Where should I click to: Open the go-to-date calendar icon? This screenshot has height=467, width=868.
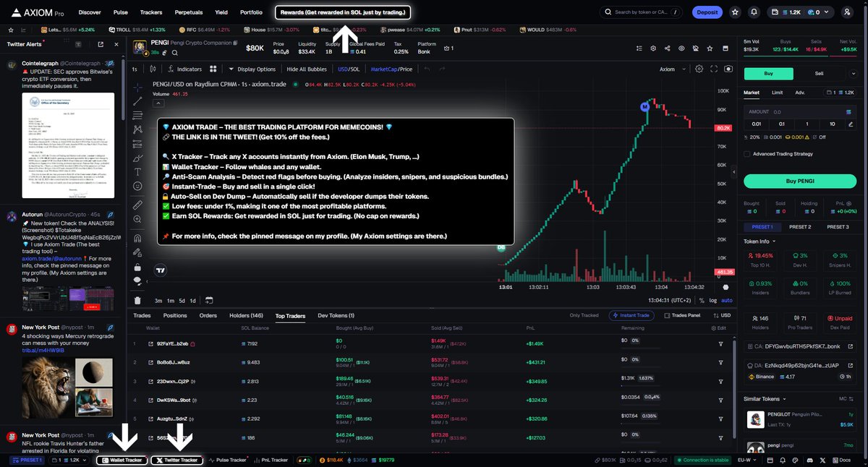point(209,300)
